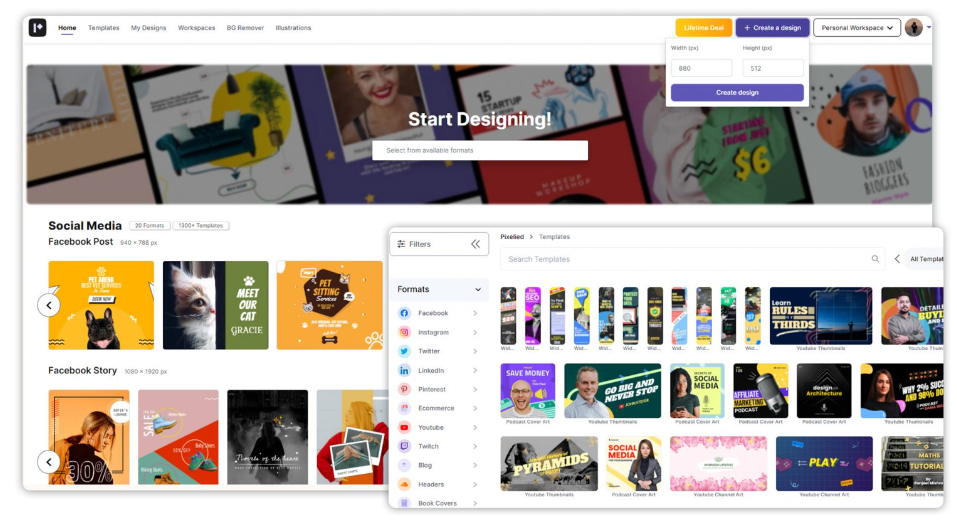This screenshot has height=520, width=957.
Task: Open the Meet Our Cat Gracie template
Action: click(215, 305)
